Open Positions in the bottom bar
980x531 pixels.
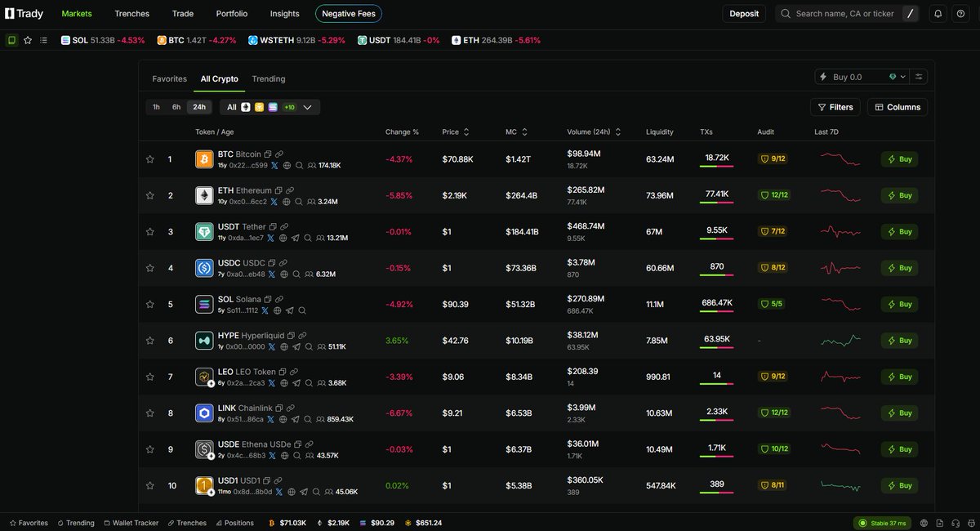coord(234,523)
